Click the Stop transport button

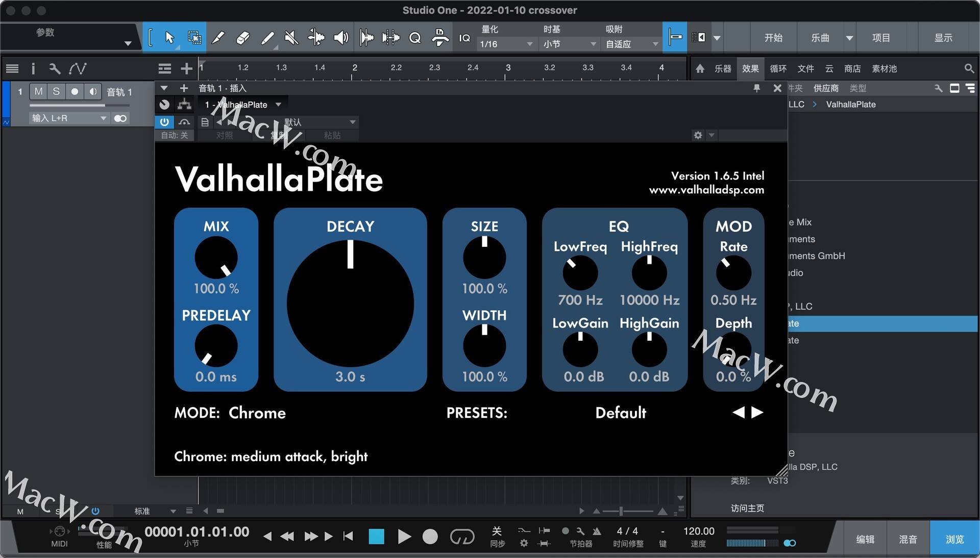(376, 536)
